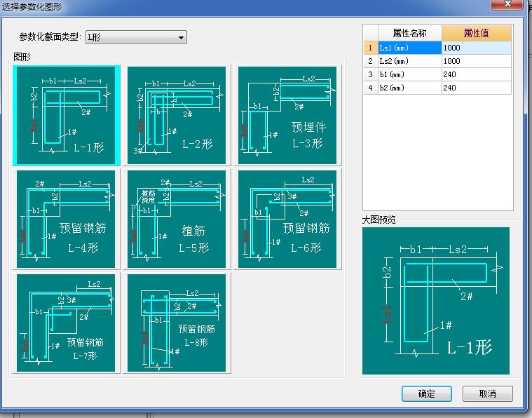
Task: Edit the b2 value 240 cell
Action: pyautogui.click(x=477, y=88)
